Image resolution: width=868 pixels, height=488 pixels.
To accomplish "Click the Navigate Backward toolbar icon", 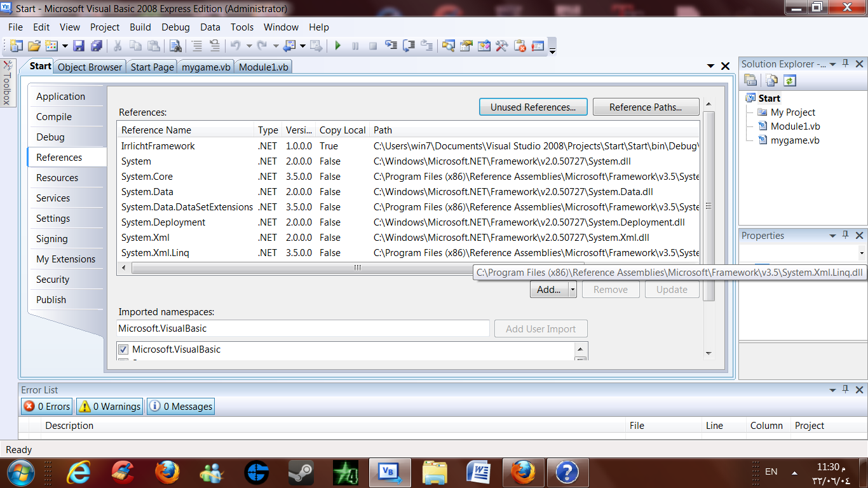I will click(289, 46).
